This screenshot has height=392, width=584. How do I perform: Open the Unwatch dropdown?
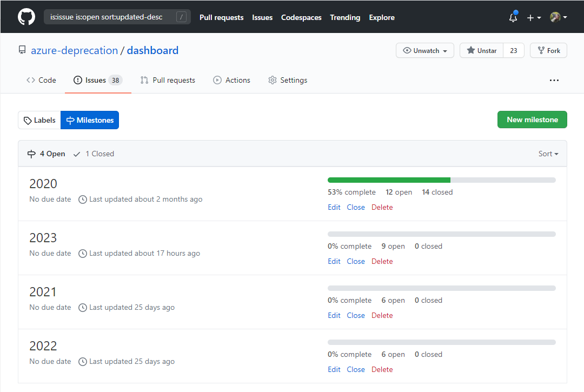point(424,51)
